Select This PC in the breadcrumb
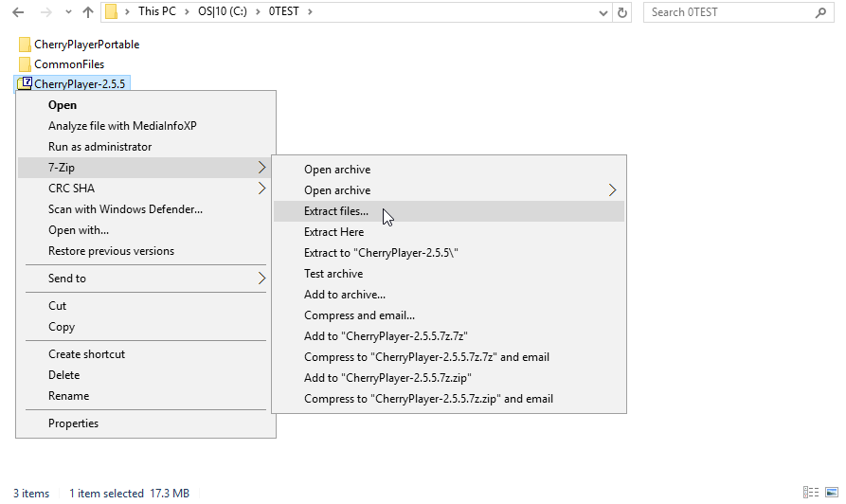The image size is (846, 504). point(157,11)
